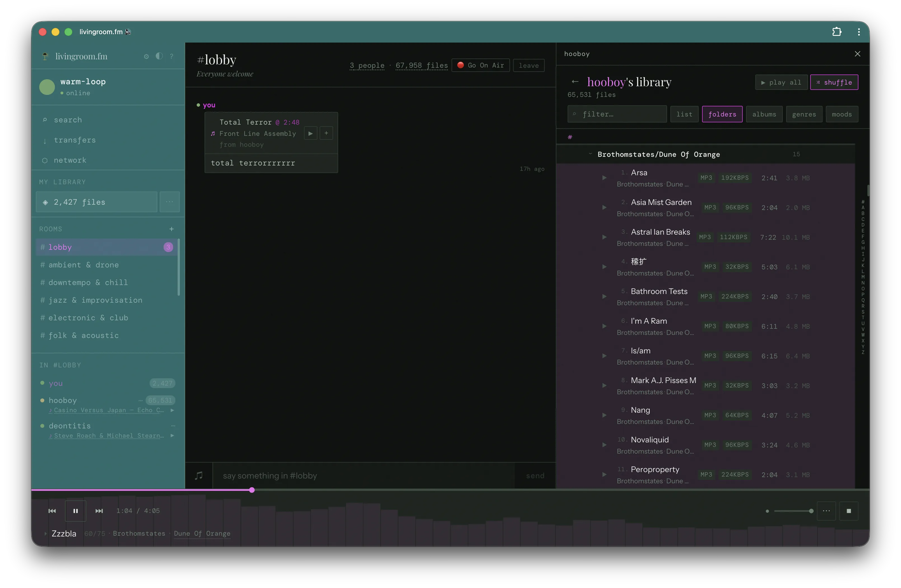Switch to albums view tab
This screenshot has width=901, height=588.
764,114
